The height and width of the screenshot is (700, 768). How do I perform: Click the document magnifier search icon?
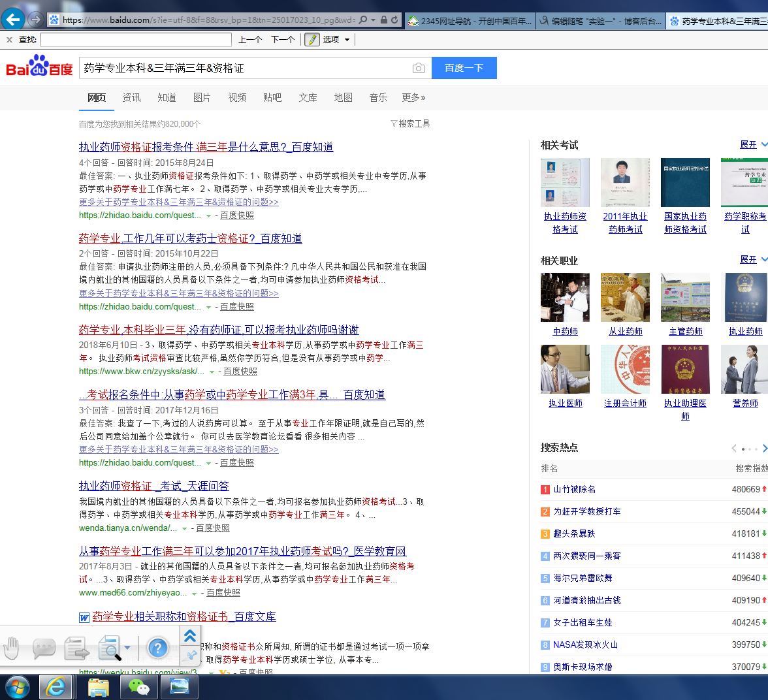click(x=110, y=648)
